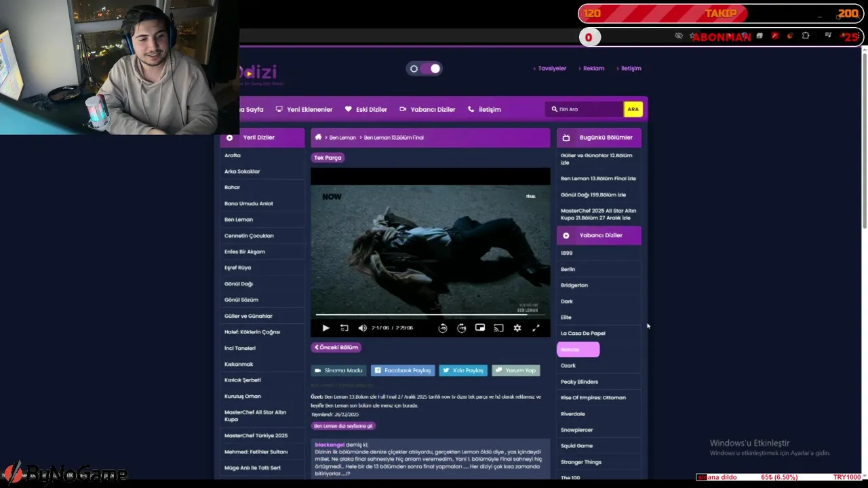Click the replay 10 seconds icon

(x=344, y=328)
